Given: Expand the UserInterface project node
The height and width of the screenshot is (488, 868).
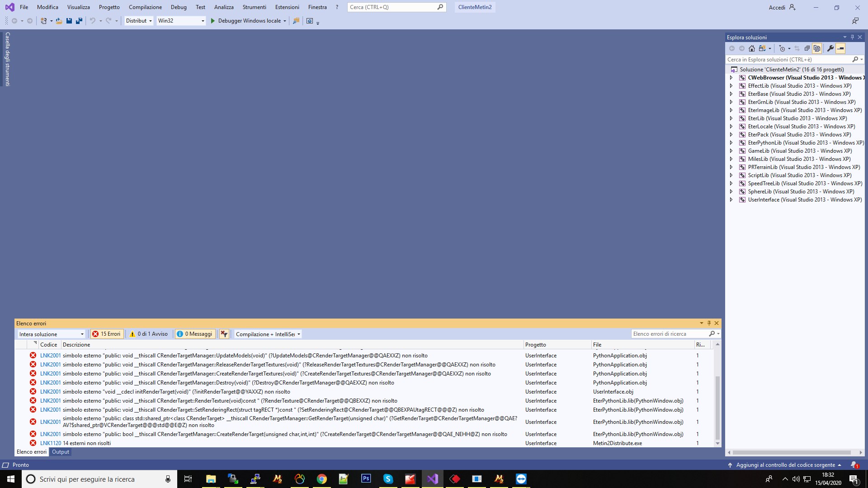Looking at the screenshot, I should [731, 200].
